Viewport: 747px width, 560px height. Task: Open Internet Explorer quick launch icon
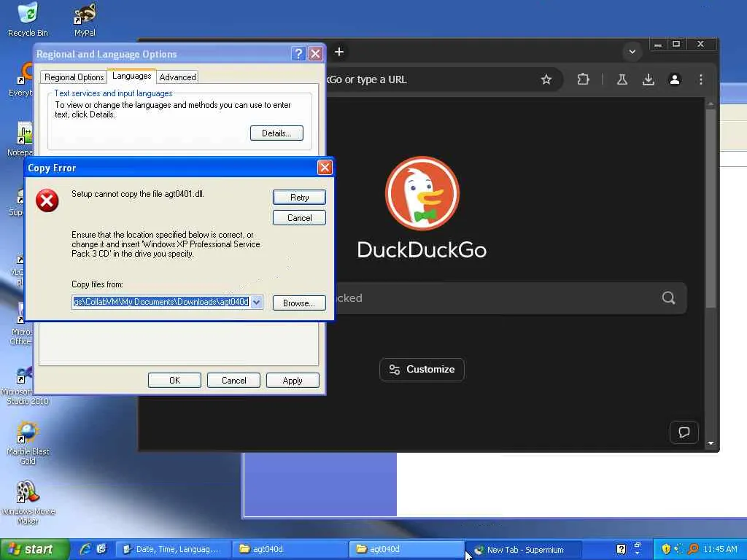(x=86, y=549)
